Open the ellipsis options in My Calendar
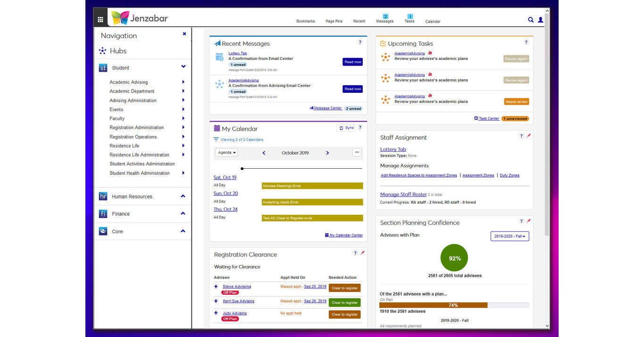 point(357,152)
